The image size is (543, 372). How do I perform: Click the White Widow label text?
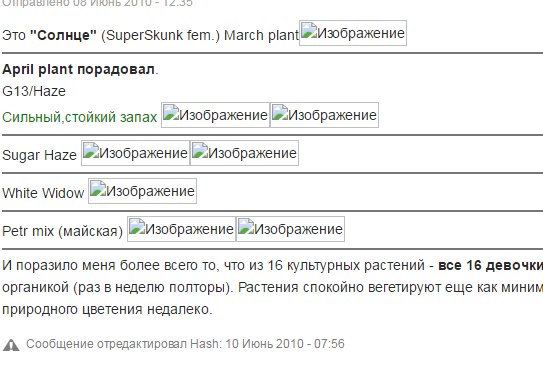[43, 193]
